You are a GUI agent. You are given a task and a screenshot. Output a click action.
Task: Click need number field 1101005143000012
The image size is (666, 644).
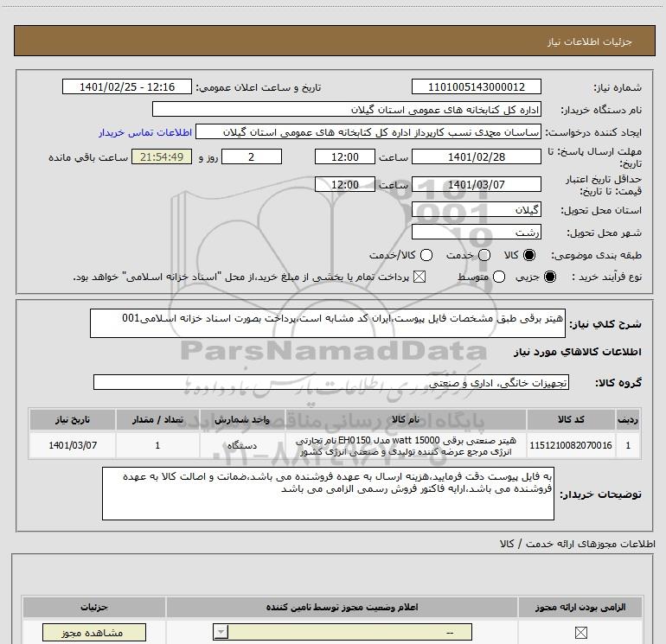pos(476,86)
